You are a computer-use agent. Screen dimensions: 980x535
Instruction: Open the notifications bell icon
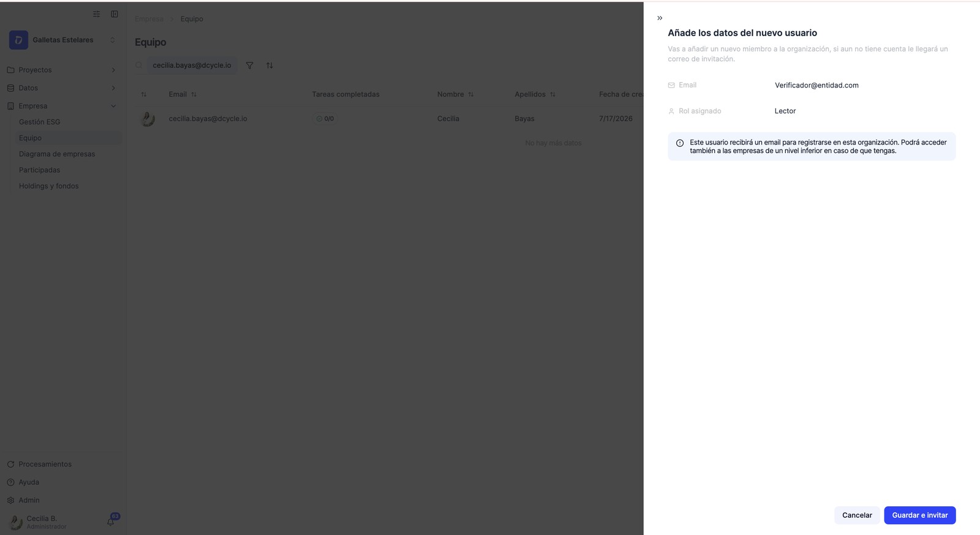(x=111, y=522)
